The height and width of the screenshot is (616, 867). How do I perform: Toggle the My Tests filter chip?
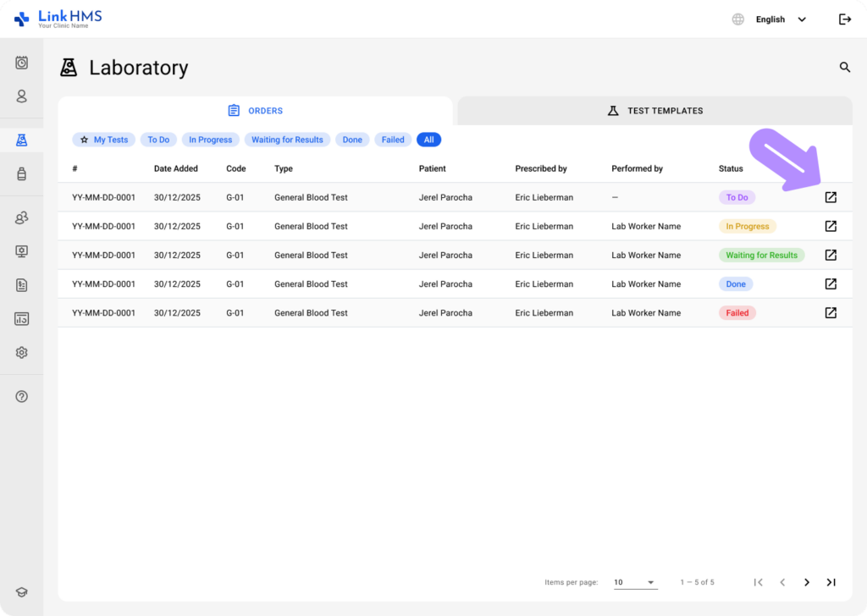[x=104, y=140]
